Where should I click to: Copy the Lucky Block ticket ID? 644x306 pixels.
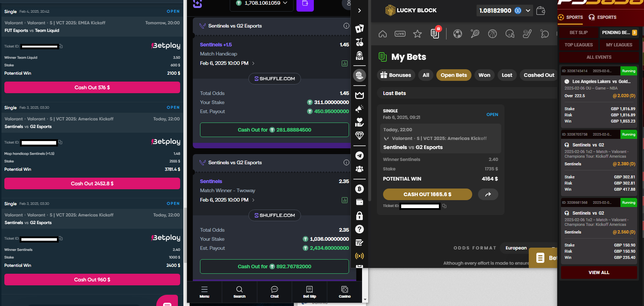pos(444,206)
